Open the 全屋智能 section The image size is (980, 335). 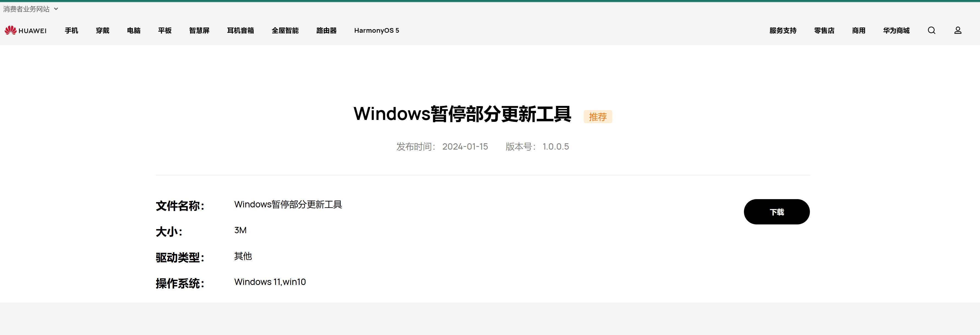pyautogui.click(x=285, y=31)
